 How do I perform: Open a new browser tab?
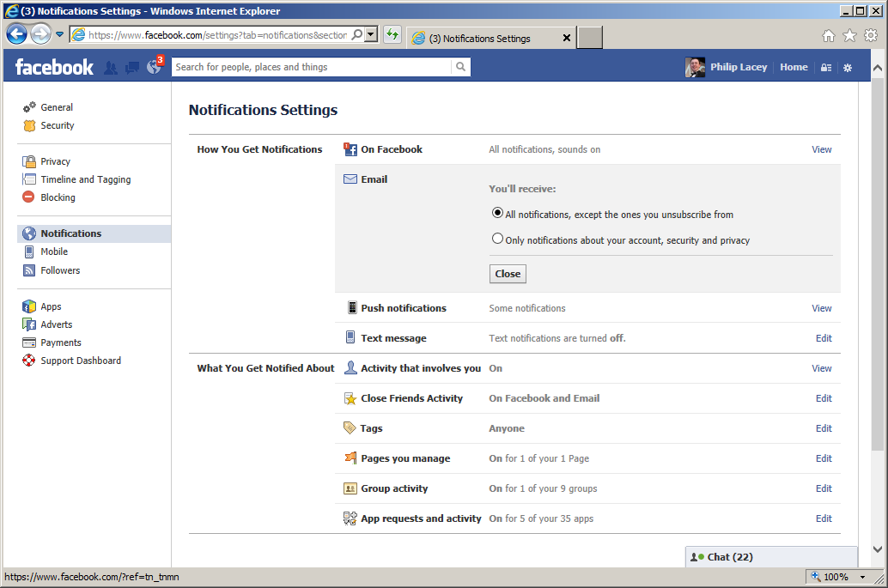[589, 38]
